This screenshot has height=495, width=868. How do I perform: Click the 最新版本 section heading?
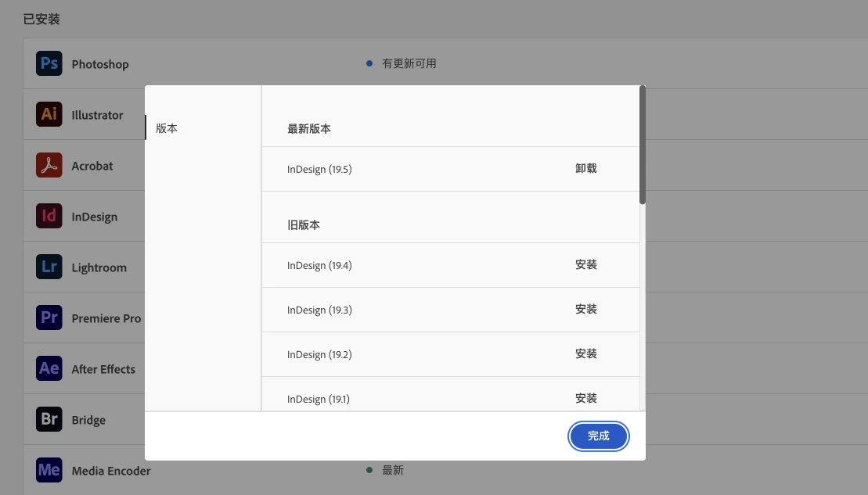309,129
